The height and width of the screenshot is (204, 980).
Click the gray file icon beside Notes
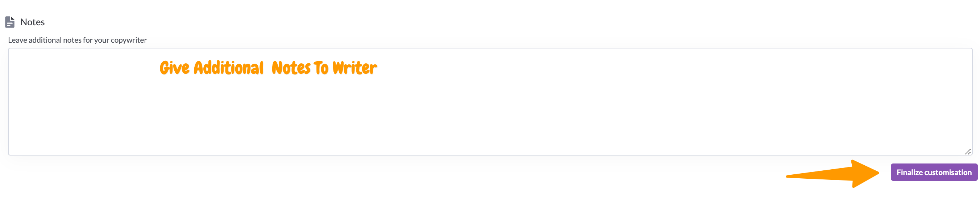[10, 22]
